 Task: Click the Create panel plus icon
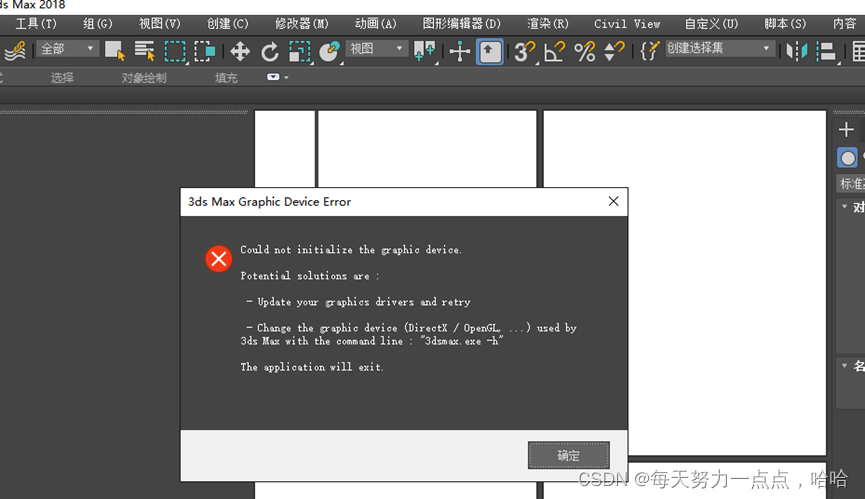[846, 130]
